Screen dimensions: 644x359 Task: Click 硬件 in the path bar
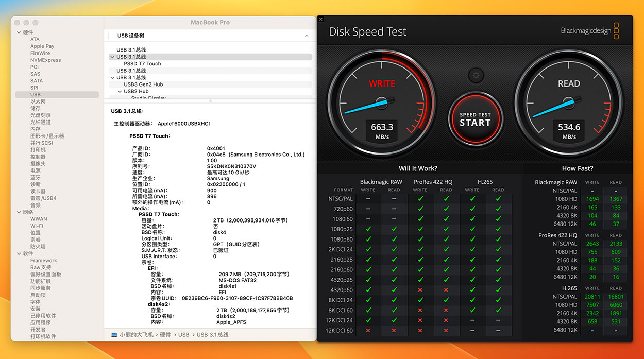coord(165,335)
